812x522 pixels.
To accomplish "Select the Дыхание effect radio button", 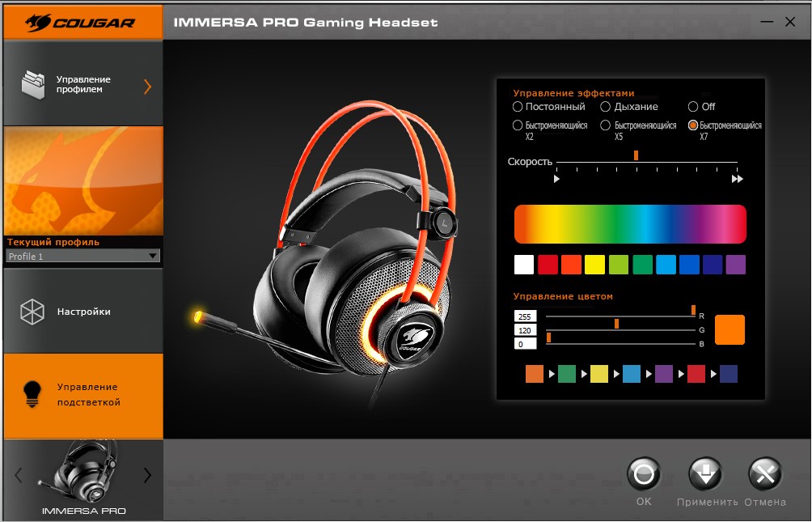I will pyautogui.click(x=606, y=107).
